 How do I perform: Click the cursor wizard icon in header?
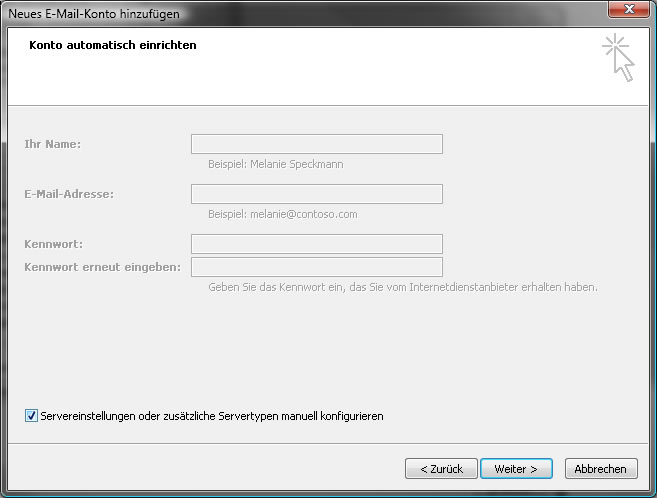click(x=618, y=57)
